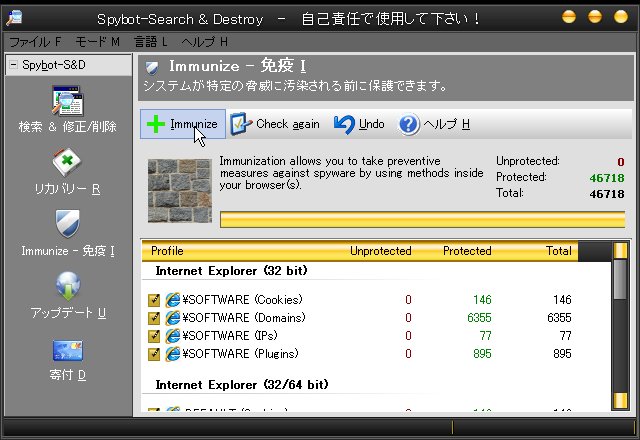
Task: Select the Internet Explorer (32/64 bit) group header
Action: (x=242, y=385)
